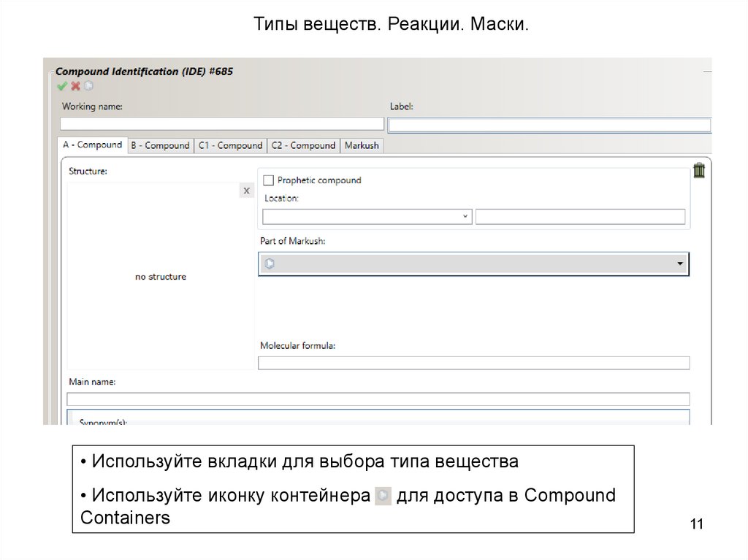Image resolution: width=748 pixels, height=560 pixels.
Task: Open the C1 - Compound tab
Action: point(230,145)
